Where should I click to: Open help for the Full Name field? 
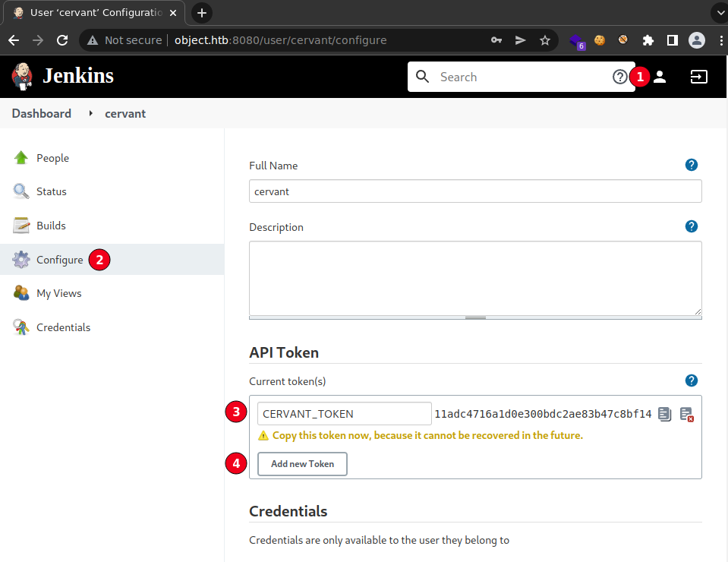[691, 165]
